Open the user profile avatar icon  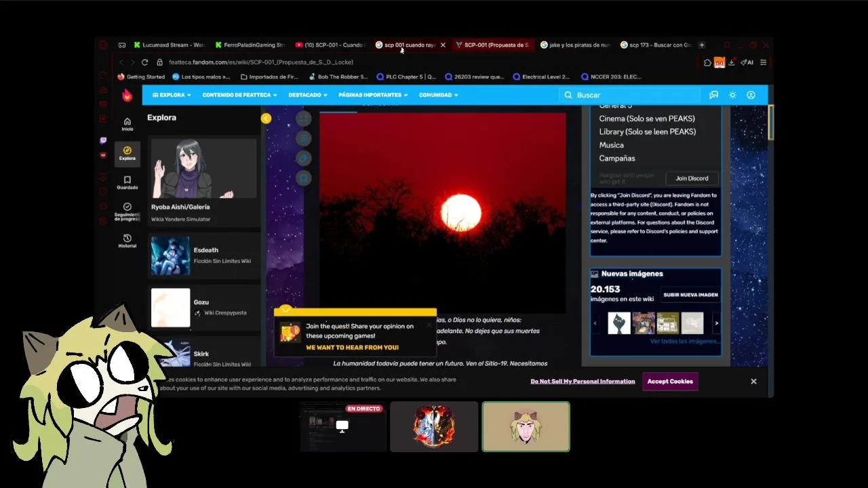tap(751, 95)
